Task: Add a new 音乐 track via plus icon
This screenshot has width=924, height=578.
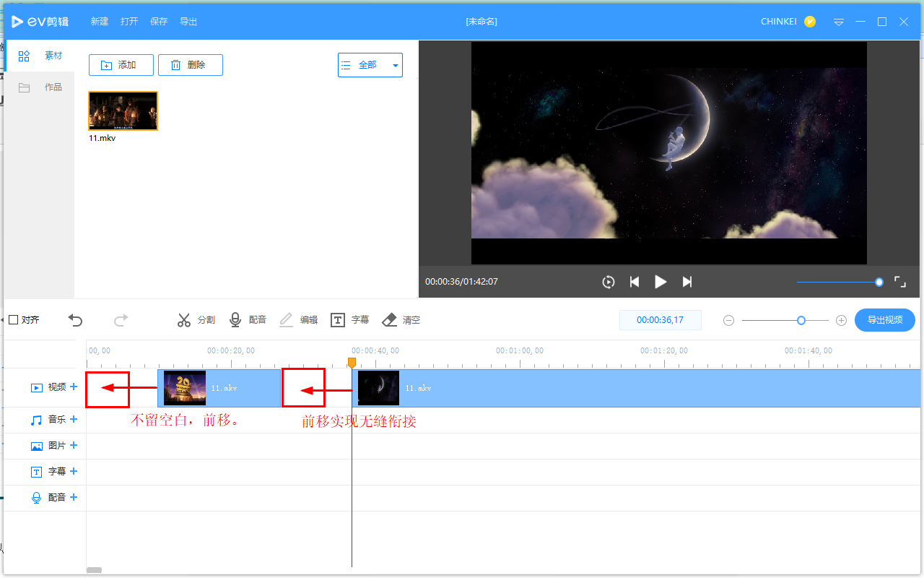Action: tap(73, 419)
